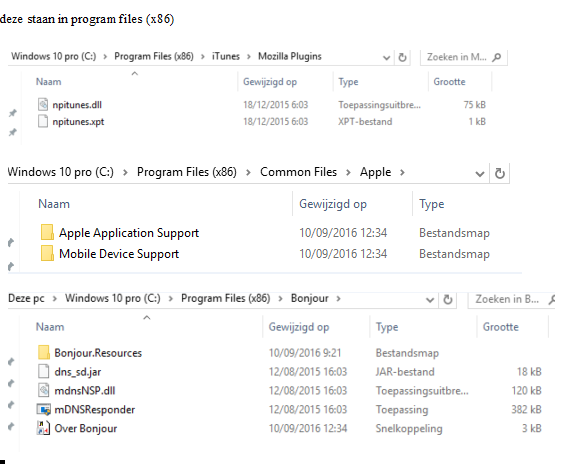Select the mdnsNSP.dll file icon

point(43,390)
